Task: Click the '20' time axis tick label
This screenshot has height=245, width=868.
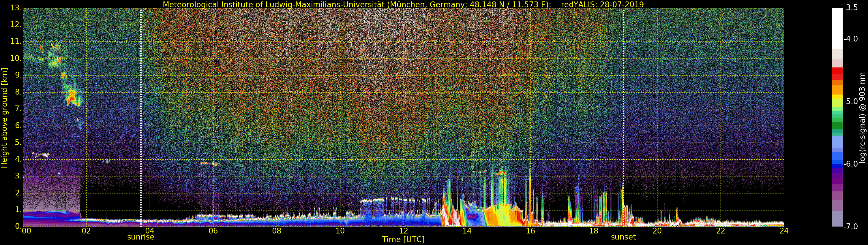Action: pyautogui.click(x=657, y=231)
